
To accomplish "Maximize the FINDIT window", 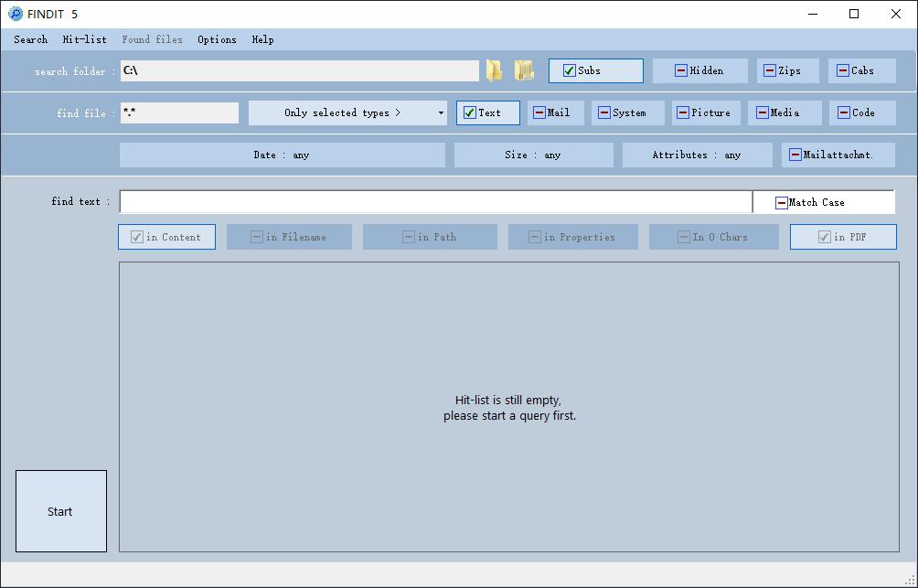I will tap(854, 14).
